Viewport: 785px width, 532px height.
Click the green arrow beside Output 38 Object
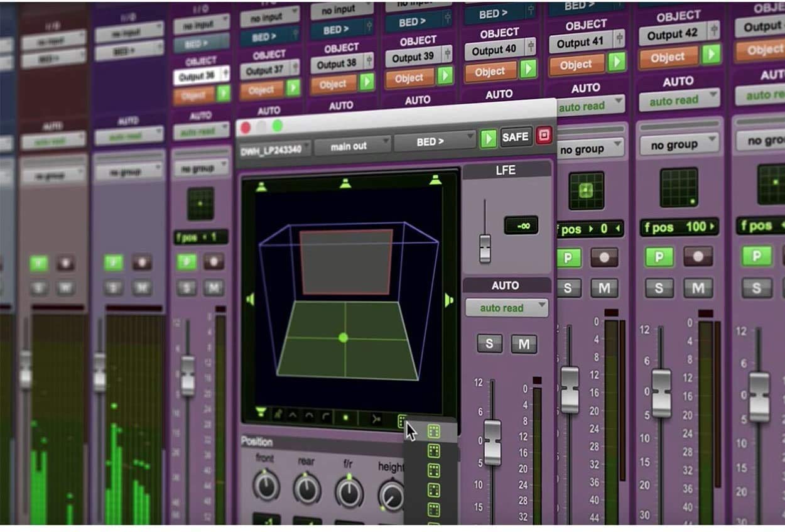coord(367,82)
